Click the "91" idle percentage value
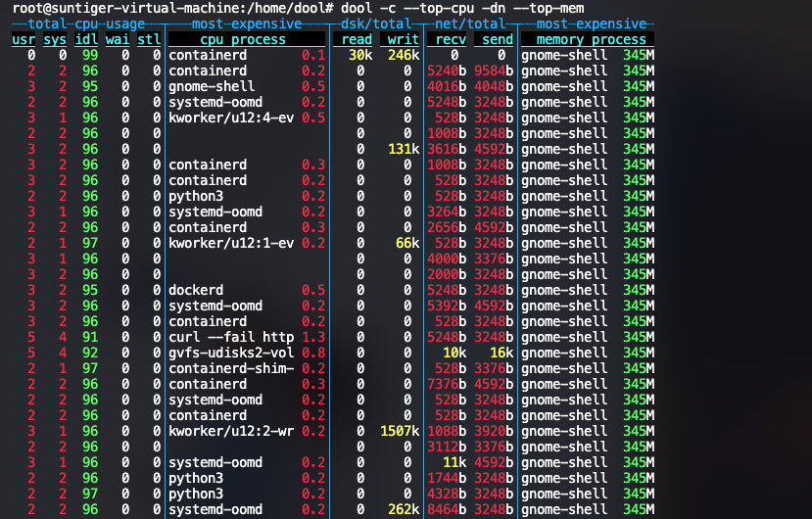The image size is (812, 519). pos(90,337)
